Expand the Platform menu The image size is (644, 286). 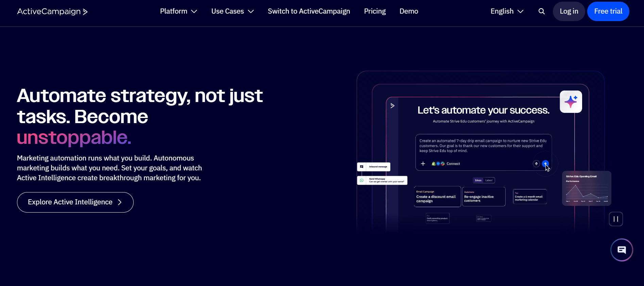(179, 11)
